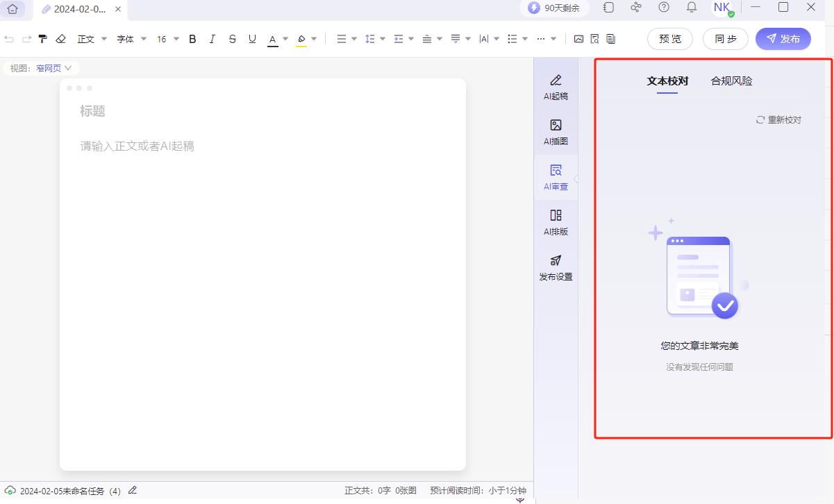
Task: Click 重新校对 to recheck text
Action: click(778, 120)
